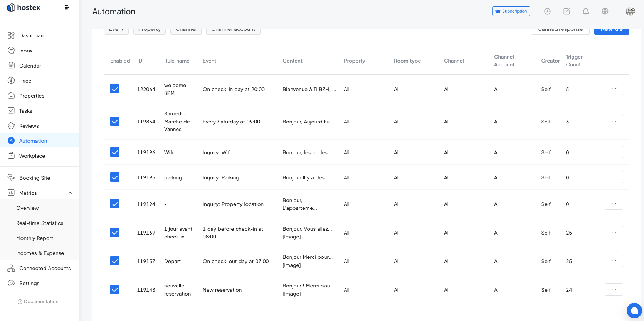Disable the welcome - 8PM rule checkbox
The width and height of the screenshot is (644, 321).
(x=115, y=89)
